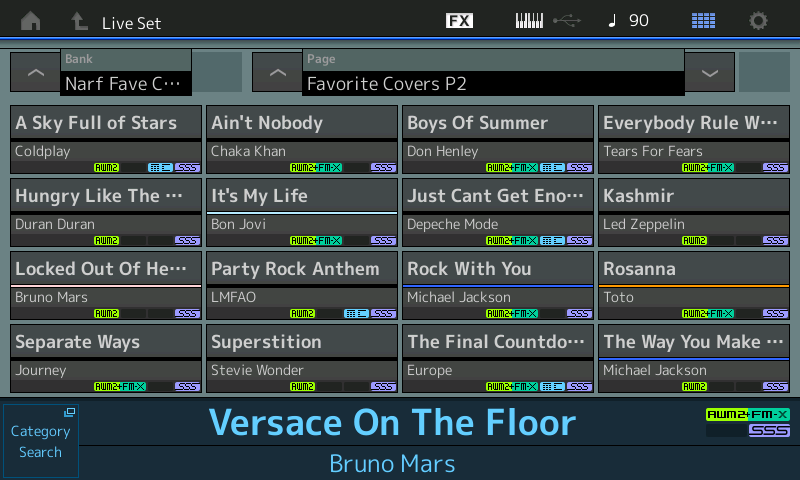Choose the Kashmir Led Zeppelin slot
This screenshot has height=480, width=800.
point(693,212)
